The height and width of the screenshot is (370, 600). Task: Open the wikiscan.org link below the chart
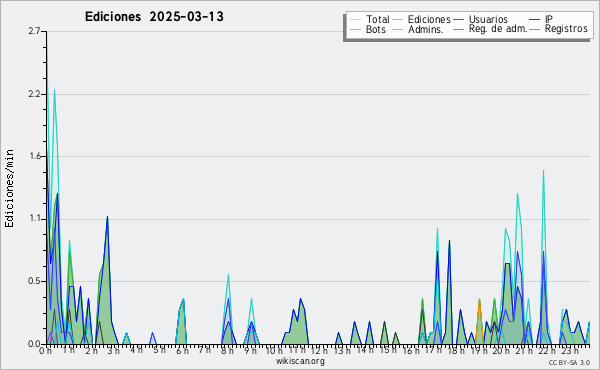pyautogui.click(x=300, y=361)
